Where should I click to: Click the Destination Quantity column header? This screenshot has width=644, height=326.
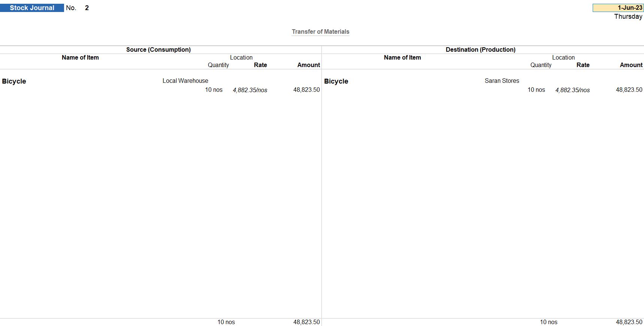(541, 65)
